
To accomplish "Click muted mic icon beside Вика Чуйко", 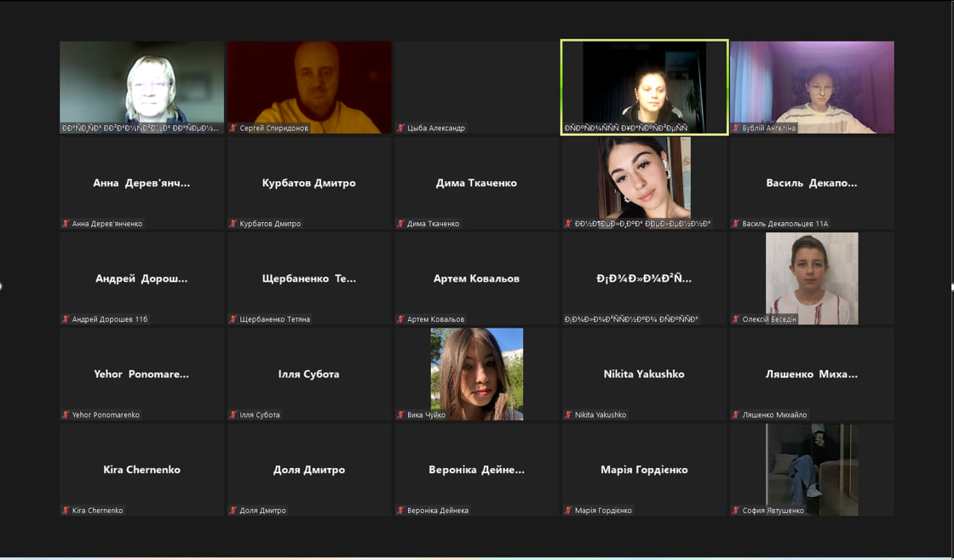I will [400, 414].
